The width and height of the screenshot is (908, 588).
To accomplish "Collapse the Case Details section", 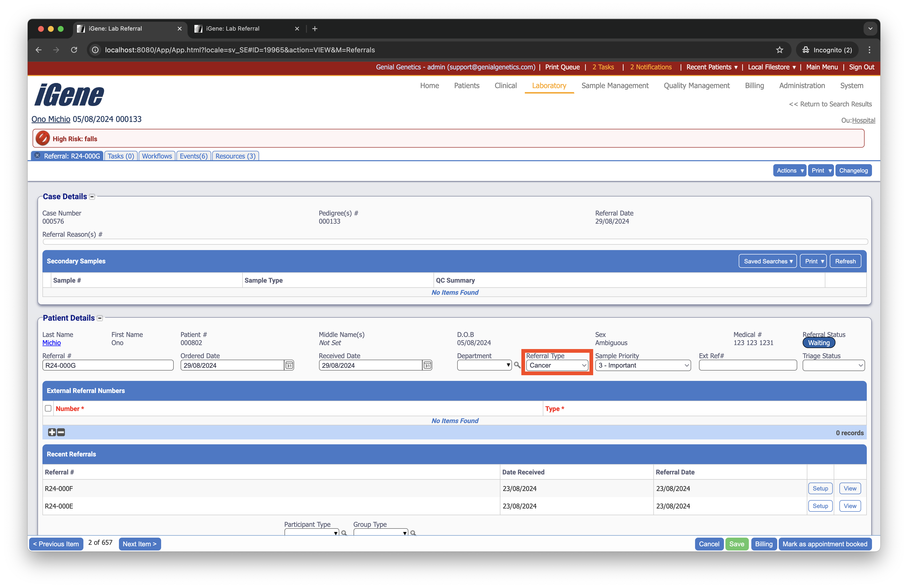I will [x=92, y=197].
